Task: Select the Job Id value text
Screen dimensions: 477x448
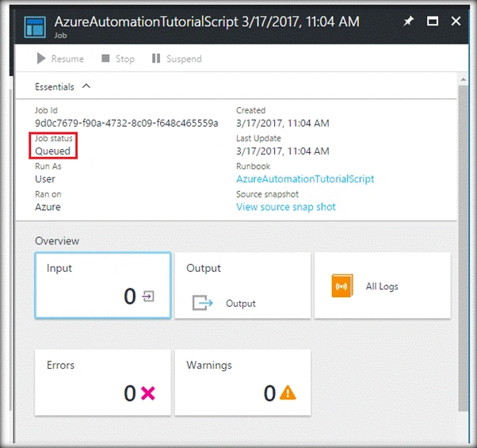Action: [x=127, y=123]
